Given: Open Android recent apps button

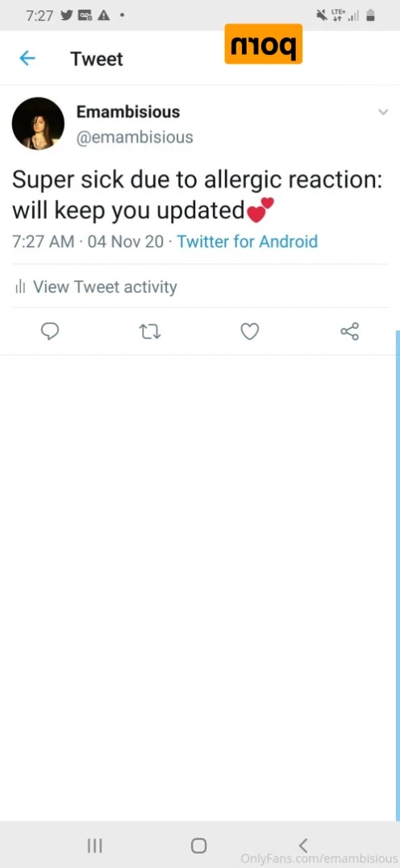Looking at the screenshot, I should (95, 845).
